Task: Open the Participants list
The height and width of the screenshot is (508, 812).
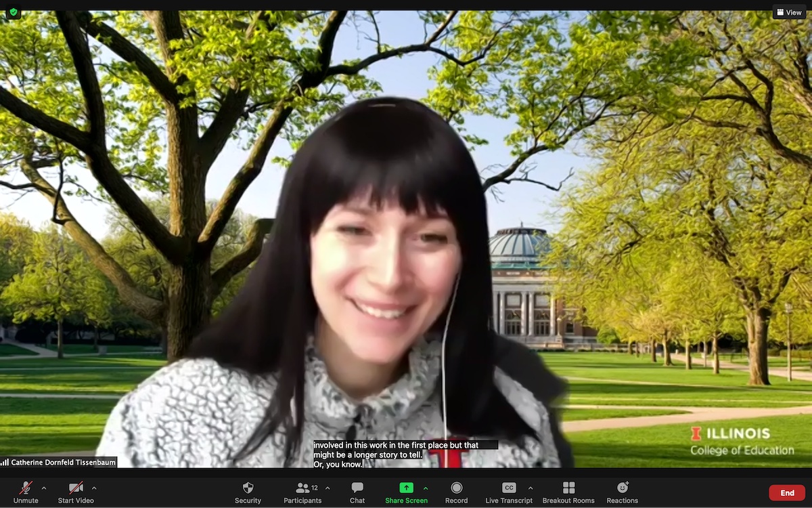Action: [302, 492]
